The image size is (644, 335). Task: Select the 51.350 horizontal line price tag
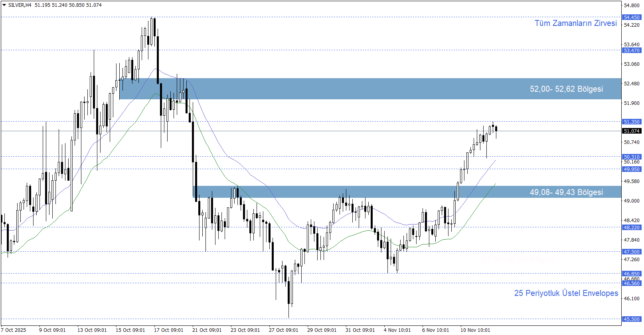[x=632, y=122]
